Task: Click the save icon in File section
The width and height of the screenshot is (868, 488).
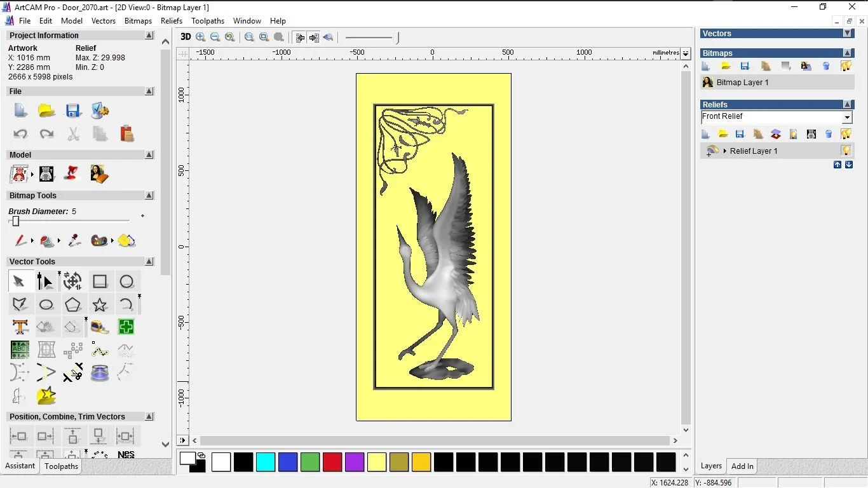Action: click(73, 111)
